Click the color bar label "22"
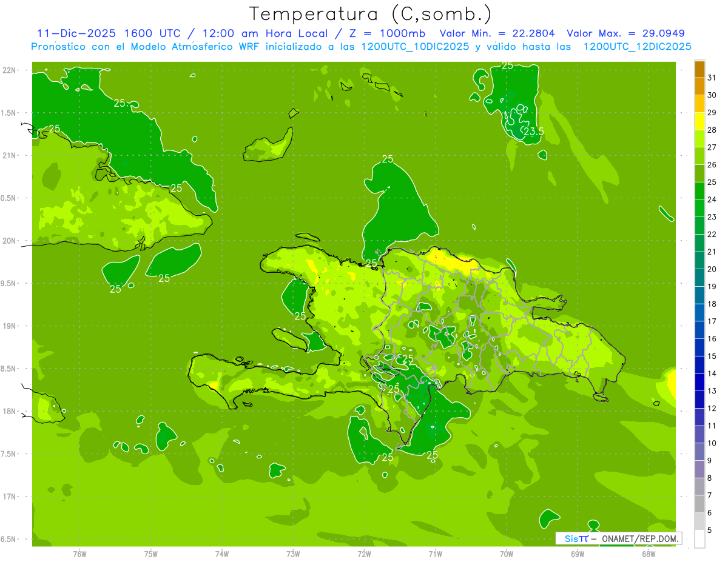728x562 pixels. [712, 235]
